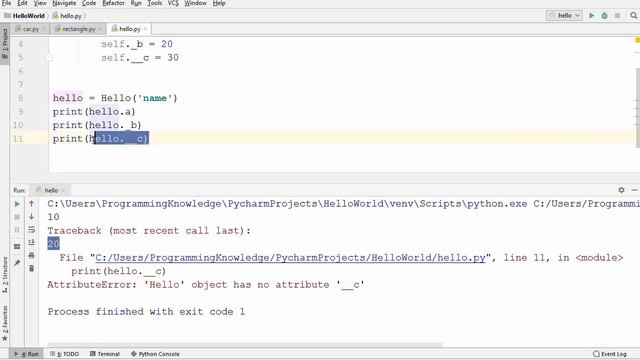The width and height of the screenshot is (640, 360).
Task: Open the Python Console tool window
Action: 155,354
